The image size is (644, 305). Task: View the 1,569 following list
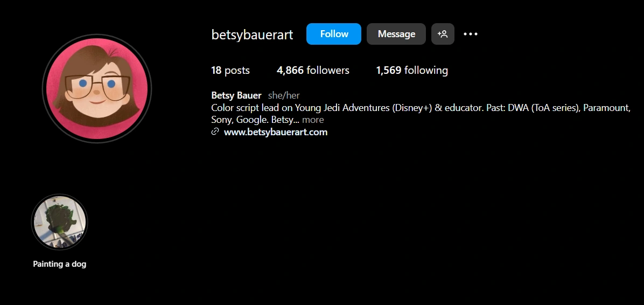412,70
